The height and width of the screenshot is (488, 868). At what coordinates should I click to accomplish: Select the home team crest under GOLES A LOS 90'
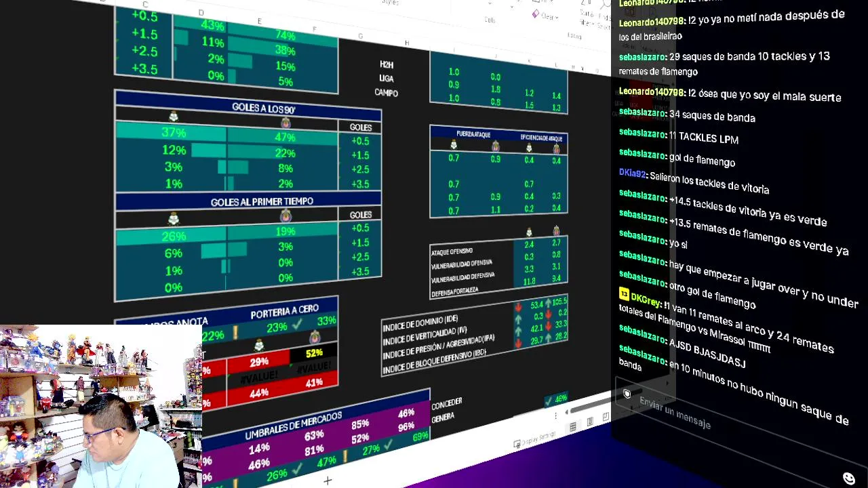click(173, 116)
